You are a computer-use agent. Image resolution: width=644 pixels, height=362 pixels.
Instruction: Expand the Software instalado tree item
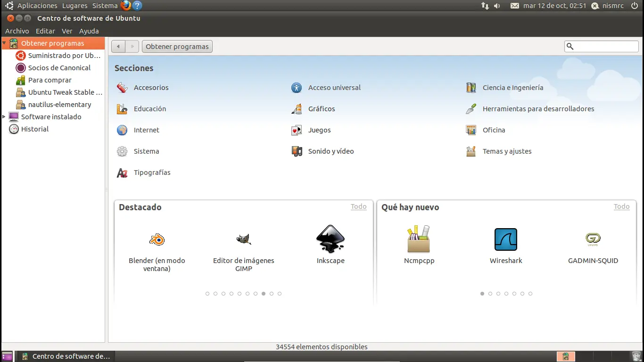(4, 117)
